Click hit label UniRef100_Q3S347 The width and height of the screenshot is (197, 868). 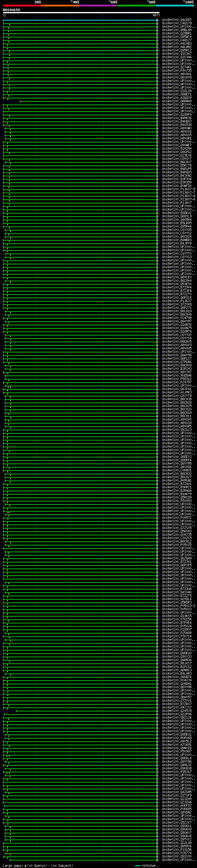coord(176,54)
